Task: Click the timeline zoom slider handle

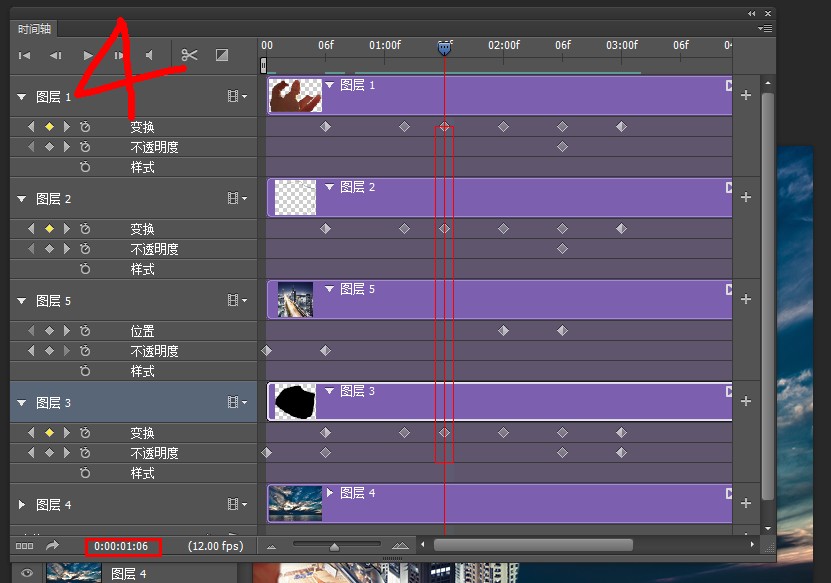Action: (334, 546)
